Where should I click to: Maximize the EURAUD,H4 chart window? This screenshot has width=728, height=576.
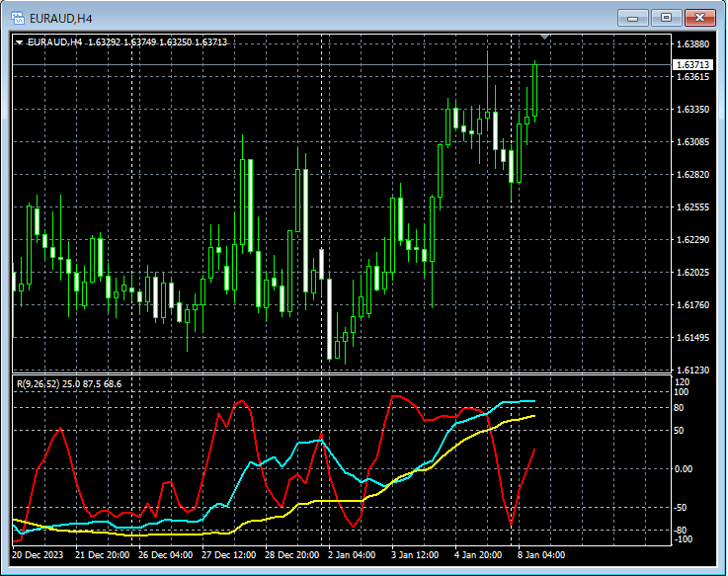click(666, 18)
